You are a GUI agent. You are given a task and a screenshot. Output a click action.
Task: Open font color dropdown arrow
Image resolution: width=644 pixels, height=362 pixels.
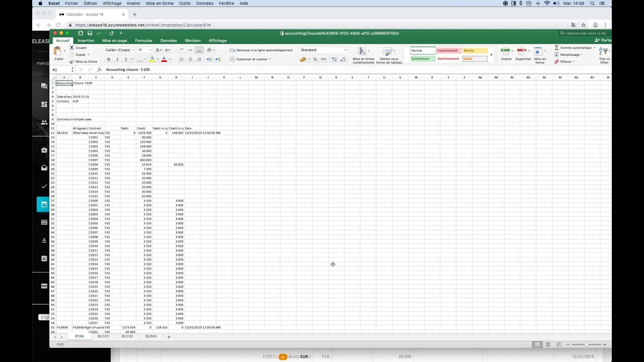click(169, 59)
